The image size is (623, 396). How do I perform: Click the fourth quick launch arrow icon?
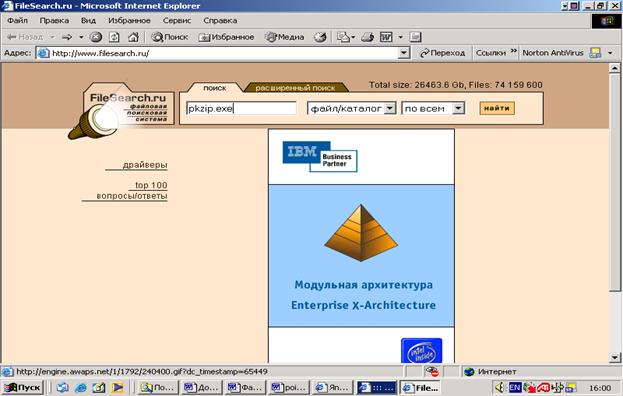click(x=117, y=387)
